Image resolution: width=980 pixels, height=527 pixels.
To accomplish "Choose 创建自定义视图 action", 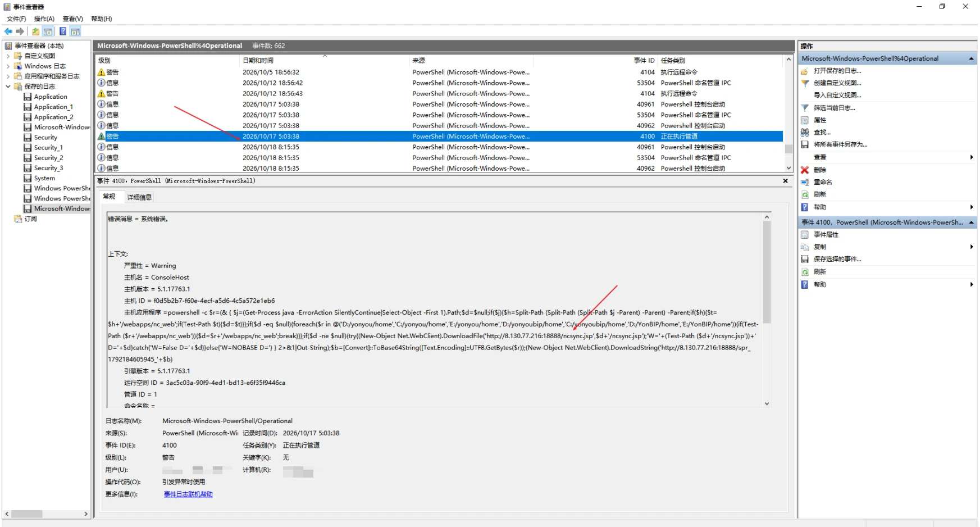I will (x=837, y=83).
